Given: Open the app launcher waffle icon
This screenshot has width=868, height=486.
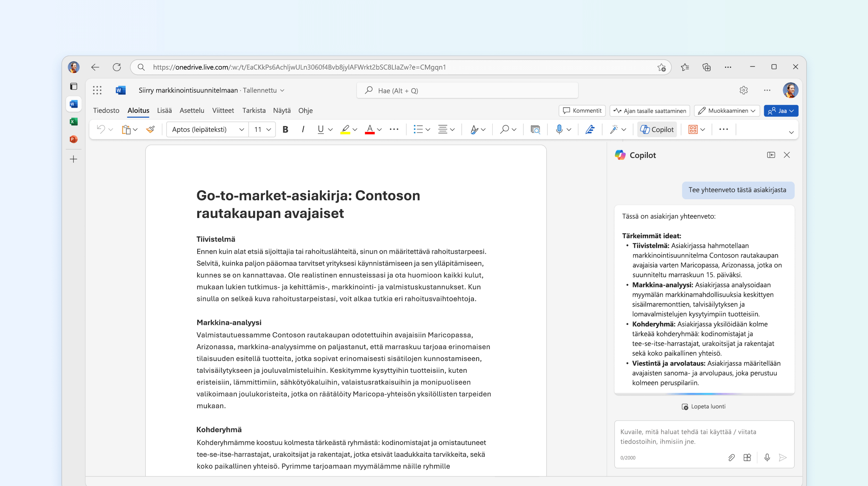Looking at the screenshot, I should pos(97,90).
